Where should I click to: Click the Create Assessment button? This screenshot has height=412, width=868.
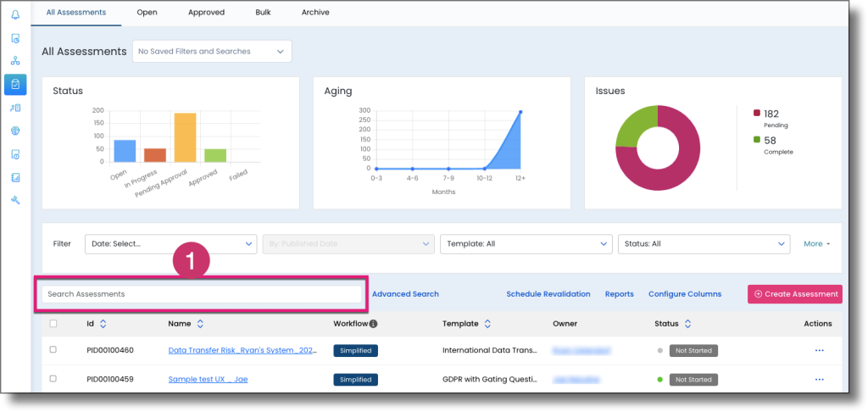pyautogui.click(x=795, y=294)
